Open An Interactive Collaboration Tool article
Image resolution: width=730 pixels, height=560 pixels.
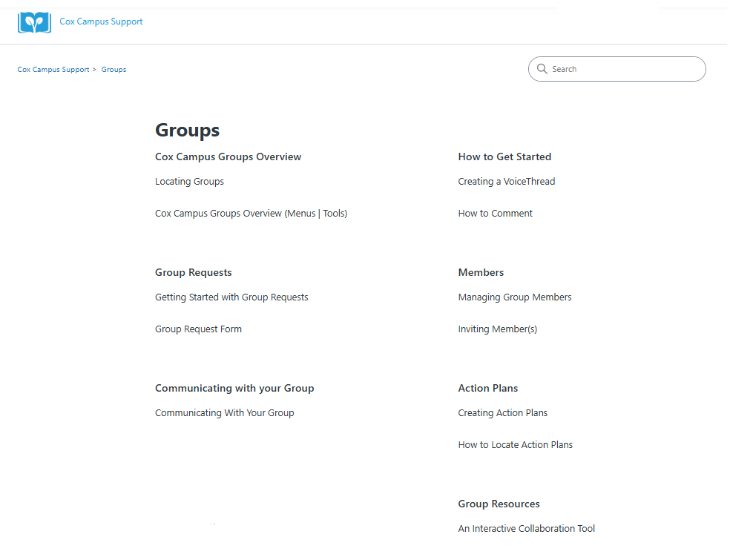[x=527, y=529]
